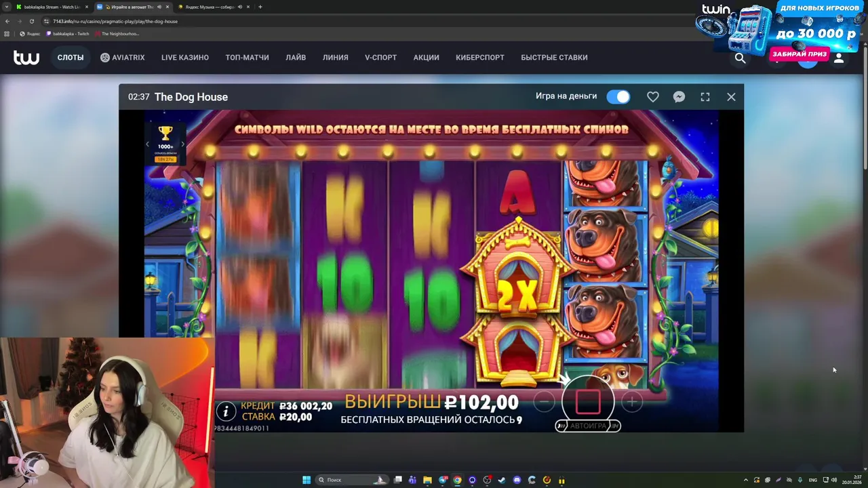Stop the spin with red square button
This screenshot has width=868, height=488.
588,402
